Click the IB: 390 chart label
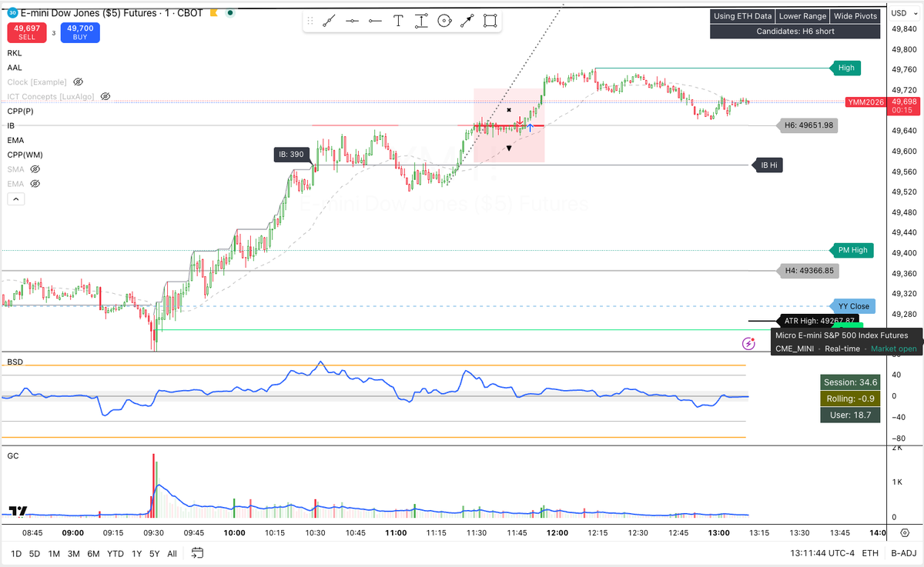 (x=293, y=155)
